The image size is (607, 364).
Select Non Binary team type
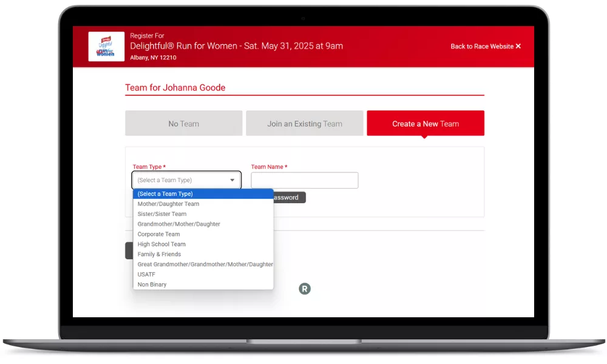point(203,285)
